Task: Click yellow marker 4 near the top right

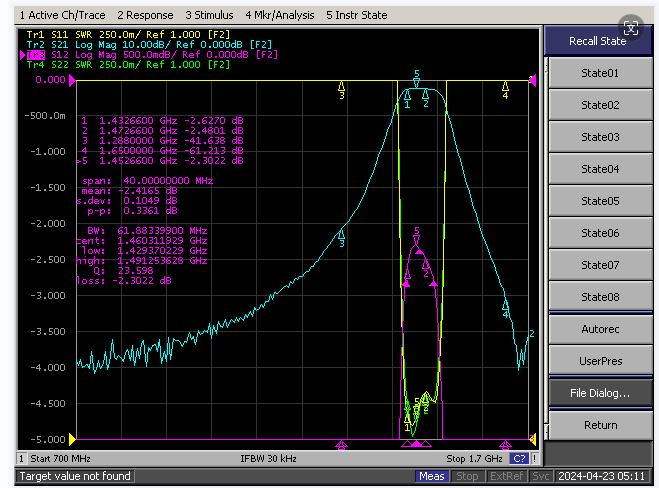Action: (x=505, y=90)
